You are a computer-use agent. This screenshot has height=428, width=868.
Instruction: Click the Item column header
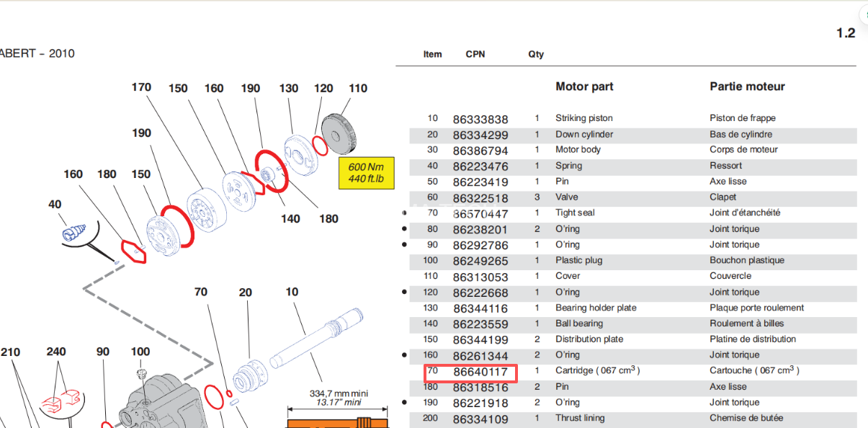coord(432,54)
